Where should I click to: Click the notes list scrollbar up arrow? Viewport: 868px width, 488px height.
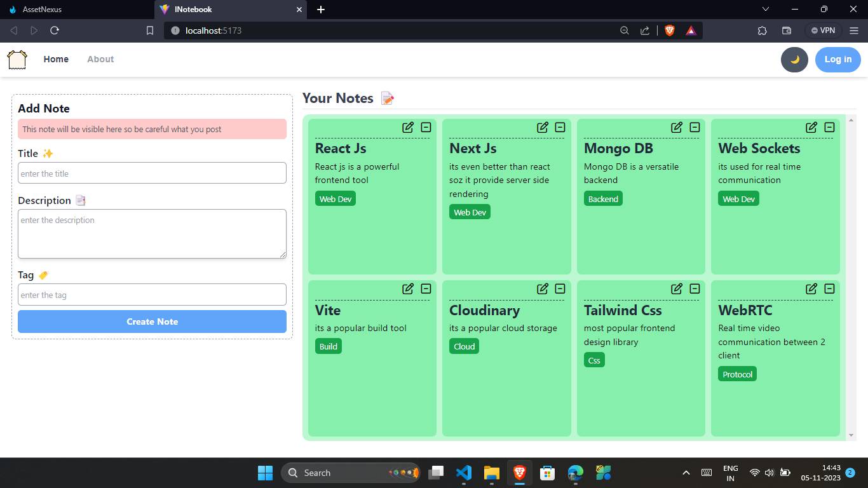point(851,119)
